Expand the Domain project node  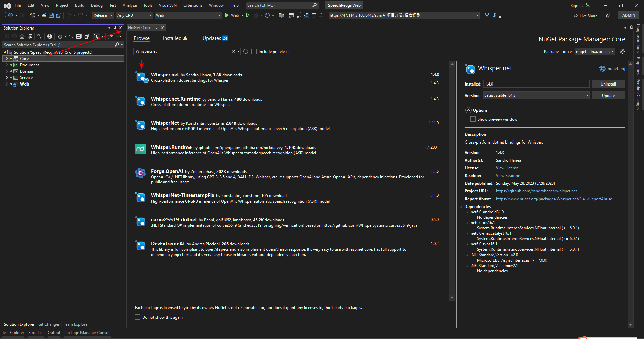point(7,71)
